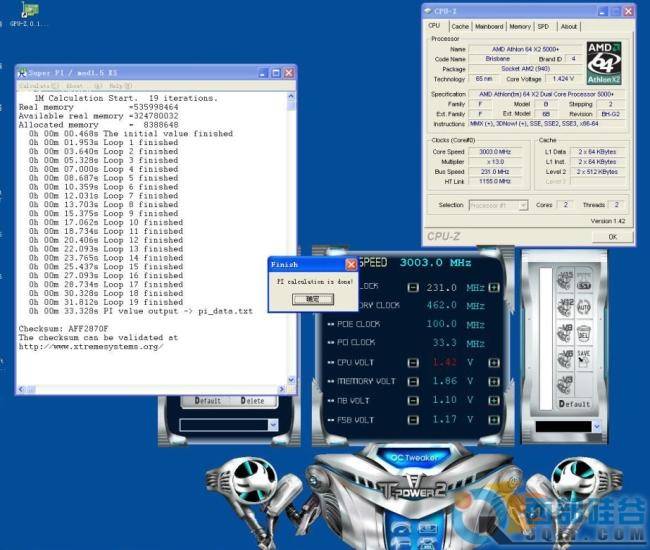
Task: Click the PCI CLOCK 33.3 value
Action: [444, 343]
